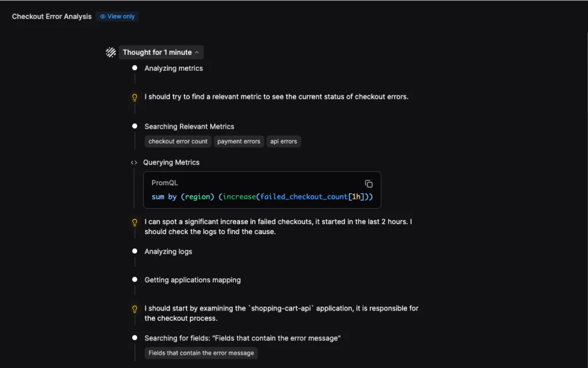
Task: Select the payment errors tag
Action: tap(239, 141)
